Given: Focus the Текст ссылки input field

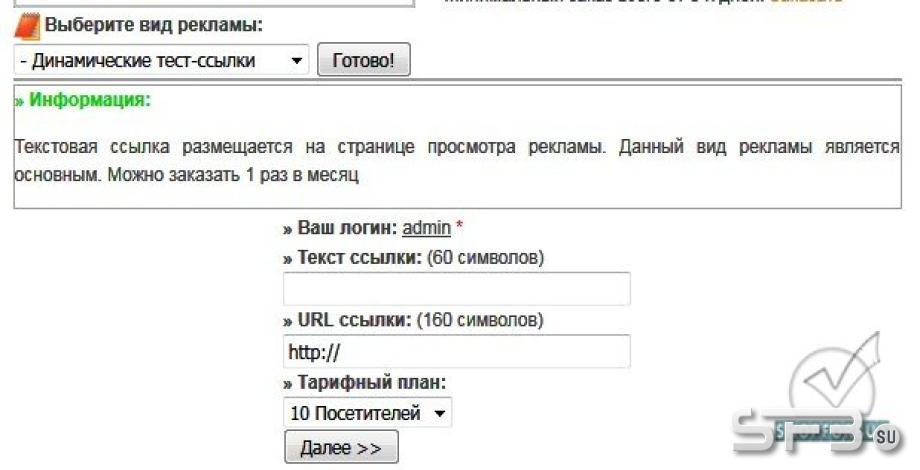Looking at the screenshot, I should [x=456, y=288].
